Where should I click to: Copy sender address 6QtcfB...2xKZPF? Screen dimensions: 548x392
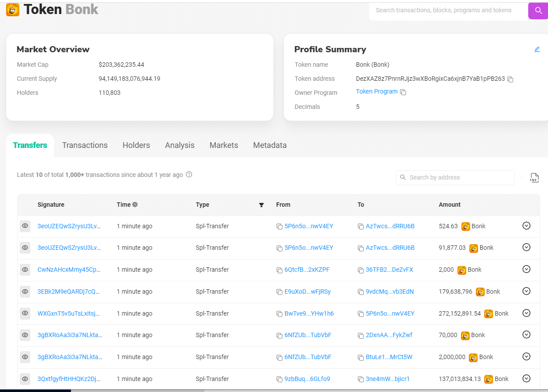click(279, 270)
